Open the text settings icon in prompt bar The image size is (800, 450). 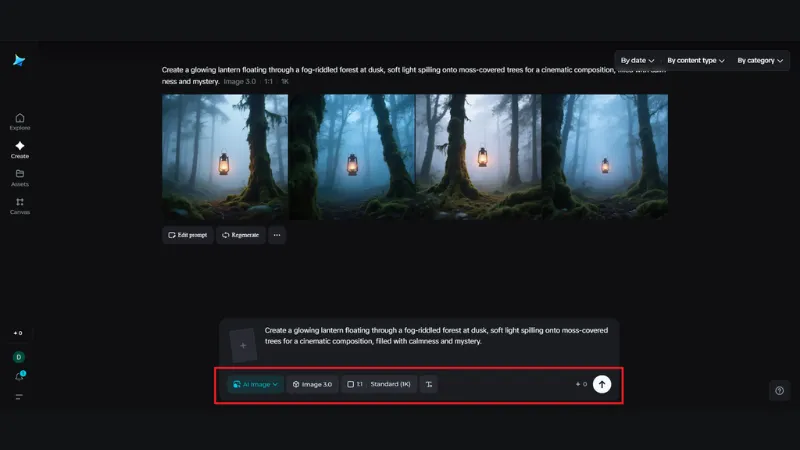[428, 384]
